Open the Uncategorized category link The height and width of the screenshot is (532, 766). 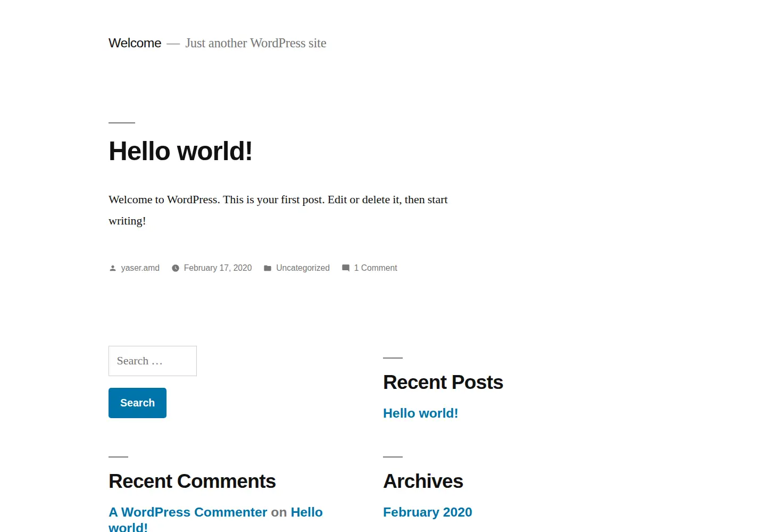click(303, 268)
